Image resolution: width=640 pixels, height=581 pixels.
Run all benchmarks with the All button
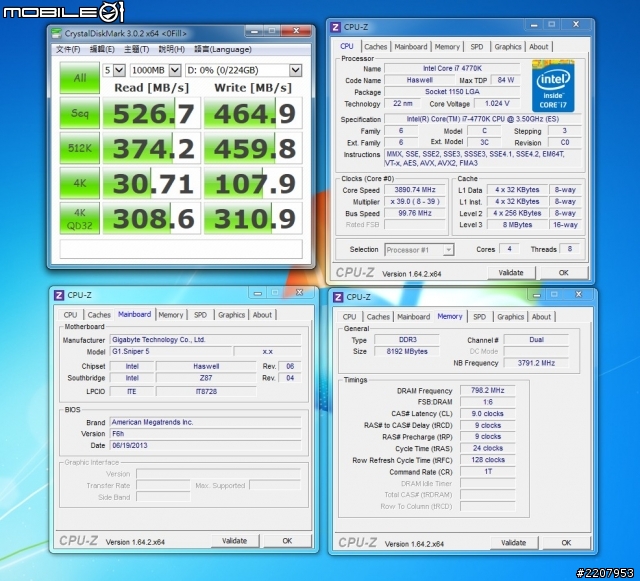point(80,78)
